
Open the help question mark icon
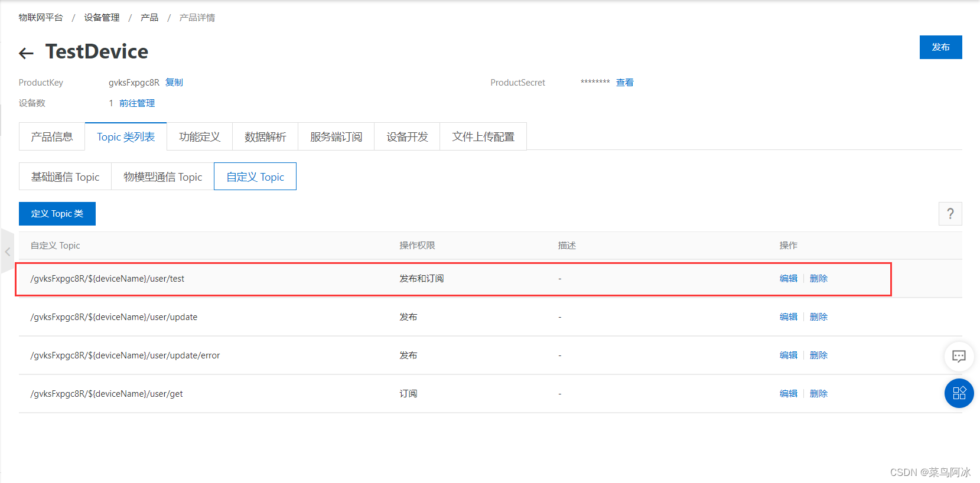pyautogui.click(x=950, y=214)
